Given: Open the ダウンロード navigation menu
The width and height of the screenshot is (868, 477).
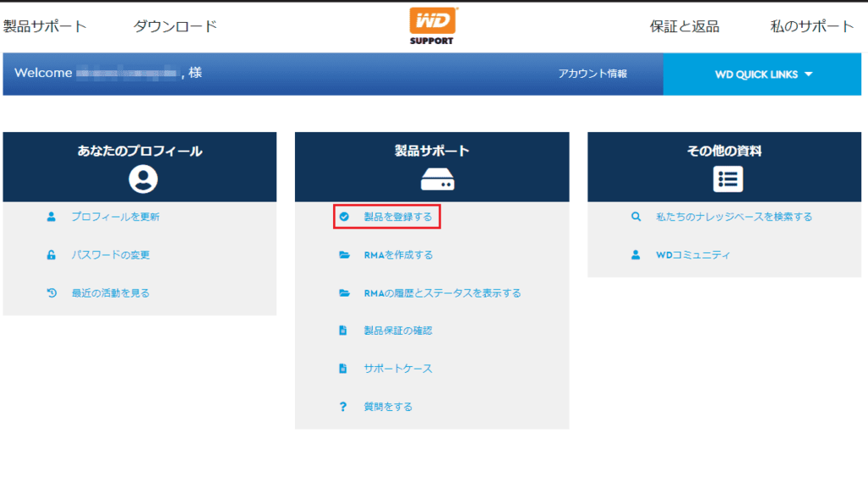Looking at the screenshot, I should pyautogui.click(x=175, y=26).
